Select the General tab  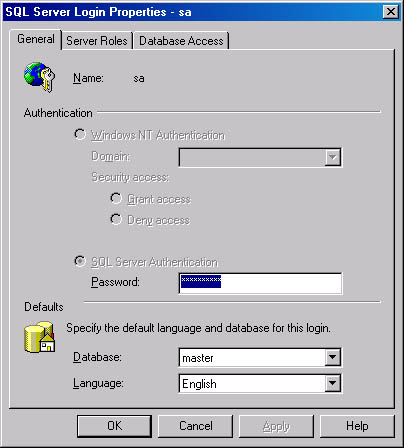click(36, 39)
